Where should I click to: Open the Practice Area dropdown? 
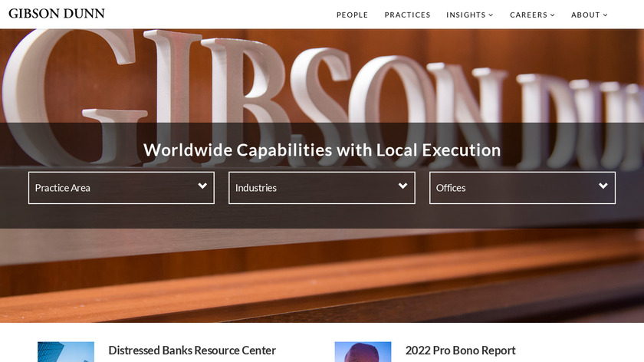point(122,188)
